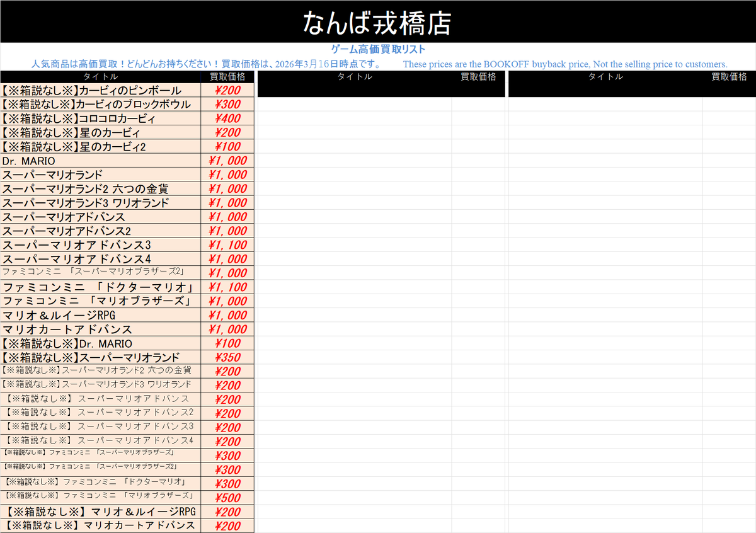
Task: Select 箱説なし ファミコンミニ ドクターマリオ title
Action: pyautogui.click(x=101, y=484)
